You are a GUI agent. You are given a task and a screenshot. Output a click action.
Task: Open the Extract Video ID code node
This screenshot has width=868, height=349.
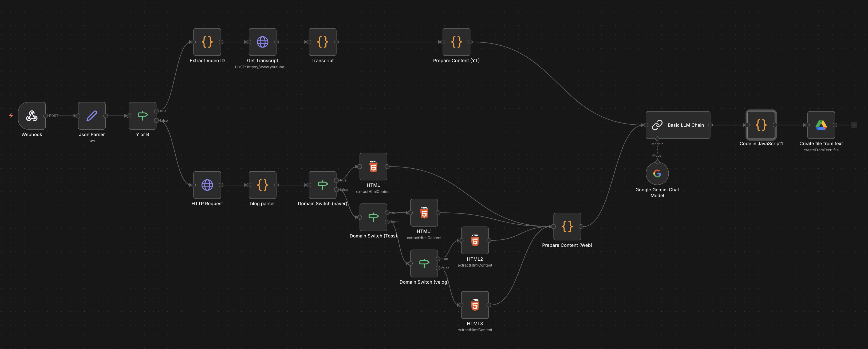(207, 42)
